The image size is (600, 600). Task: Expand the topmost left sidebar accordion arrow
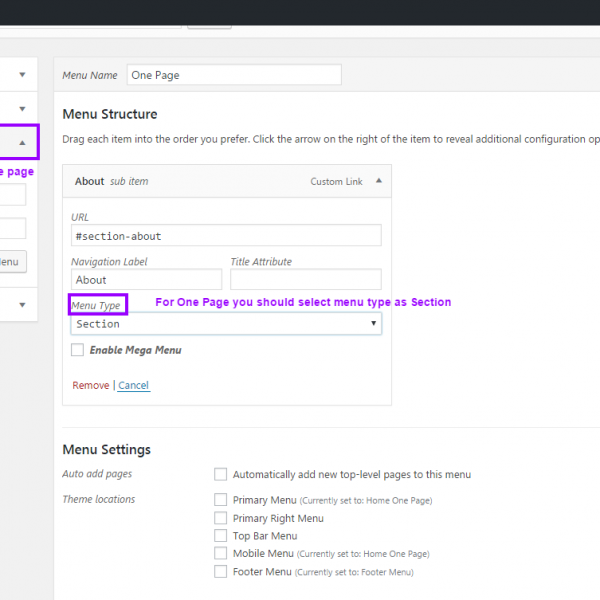tap(22, 74)
